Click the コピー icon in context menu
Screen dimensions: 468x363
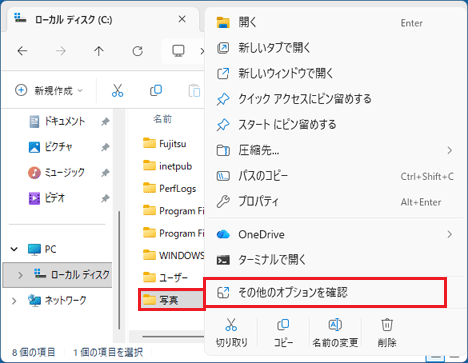283,324
